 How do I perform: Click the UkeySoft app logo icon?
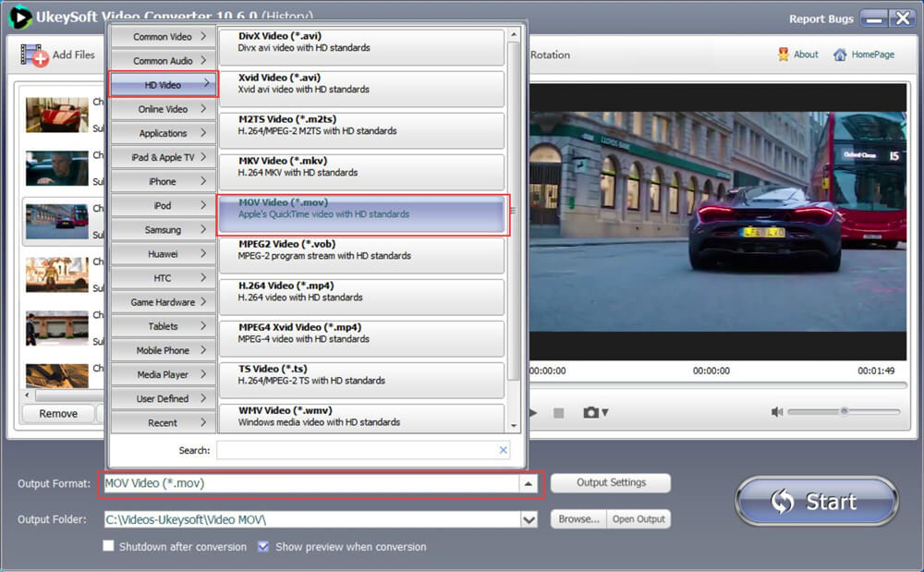[x=20, y=17]
